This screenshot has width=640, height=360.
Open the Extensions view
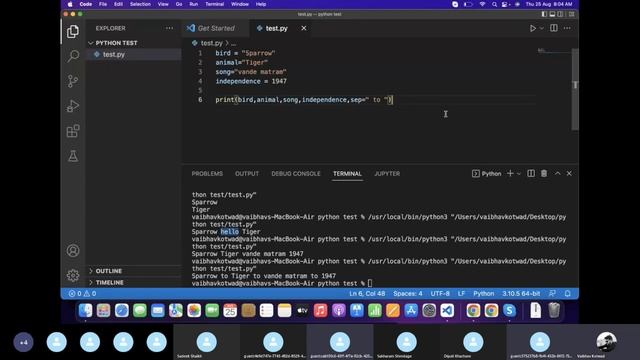click(73, 131)
